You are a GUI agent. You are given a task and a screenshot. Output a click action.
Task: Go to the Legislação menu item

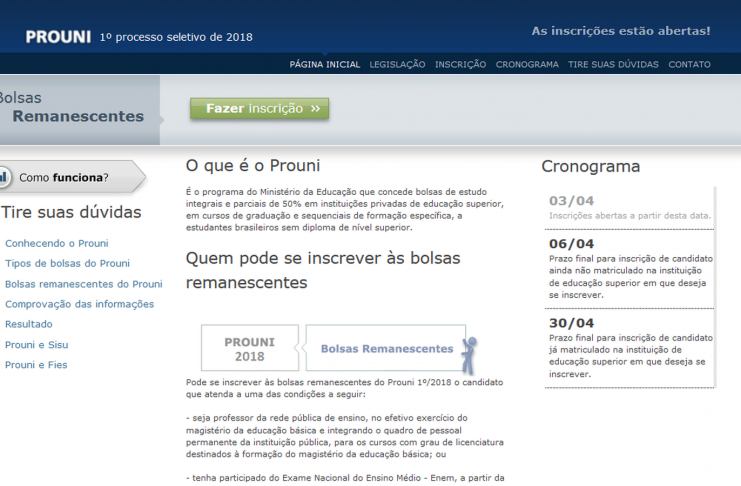(397, 65)
